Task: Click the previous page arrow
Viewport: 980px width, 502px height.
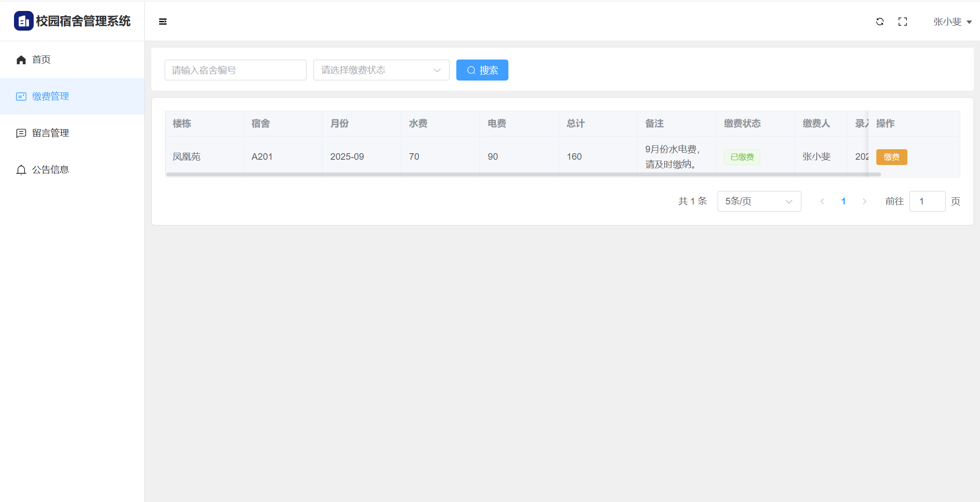Action: tap(822, 201)
